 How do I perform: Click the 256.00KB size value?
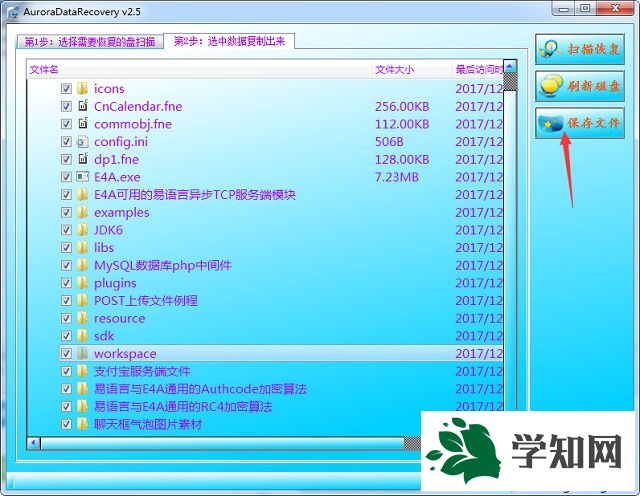tap(402, 107)
